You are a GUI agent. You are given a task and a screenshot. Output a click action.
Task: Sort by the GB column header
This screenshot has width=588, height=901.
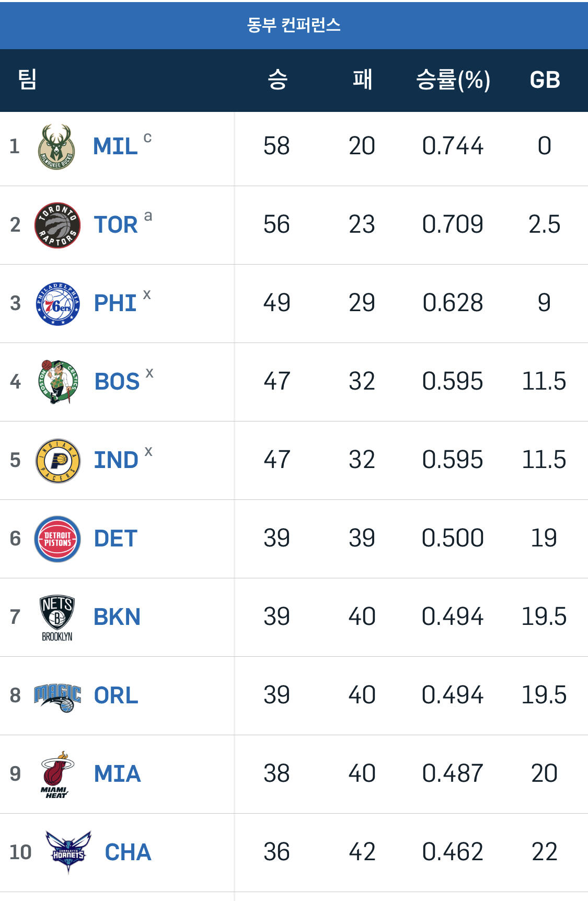pyautogui.click(x=545, y=80)
